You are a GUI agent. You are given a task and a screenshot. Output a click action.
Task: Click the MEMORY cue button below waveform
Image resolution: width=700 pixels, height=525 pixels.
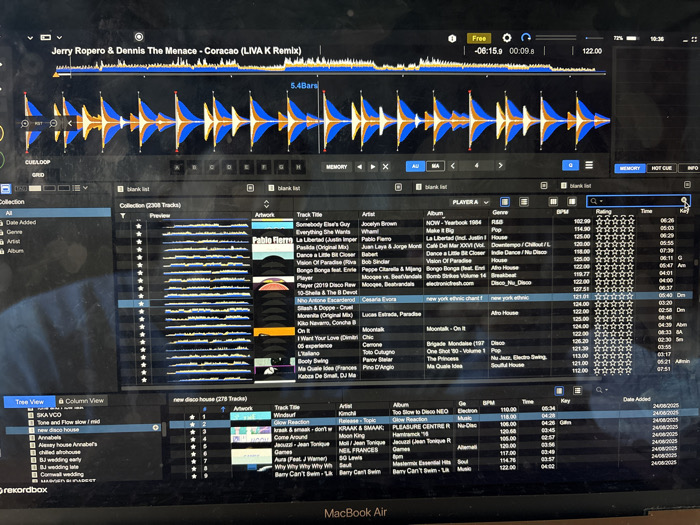(x=337, y=167)
